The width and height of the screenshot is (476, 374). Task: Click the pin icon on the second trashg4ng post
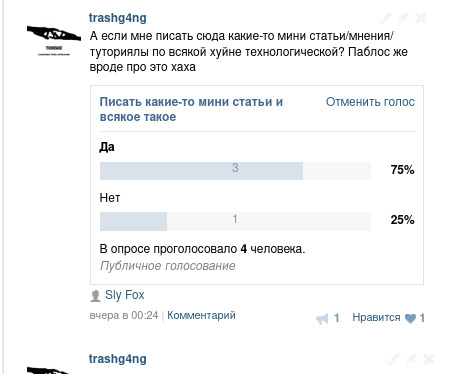pos(411,359)
